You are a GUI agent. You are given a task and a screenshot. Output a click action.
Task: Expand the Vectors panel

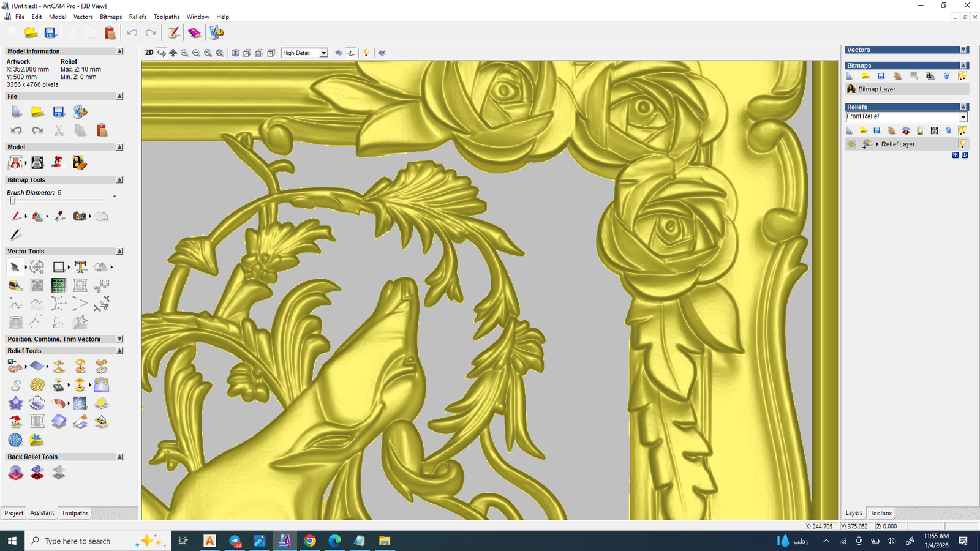[x=963, y=50]
